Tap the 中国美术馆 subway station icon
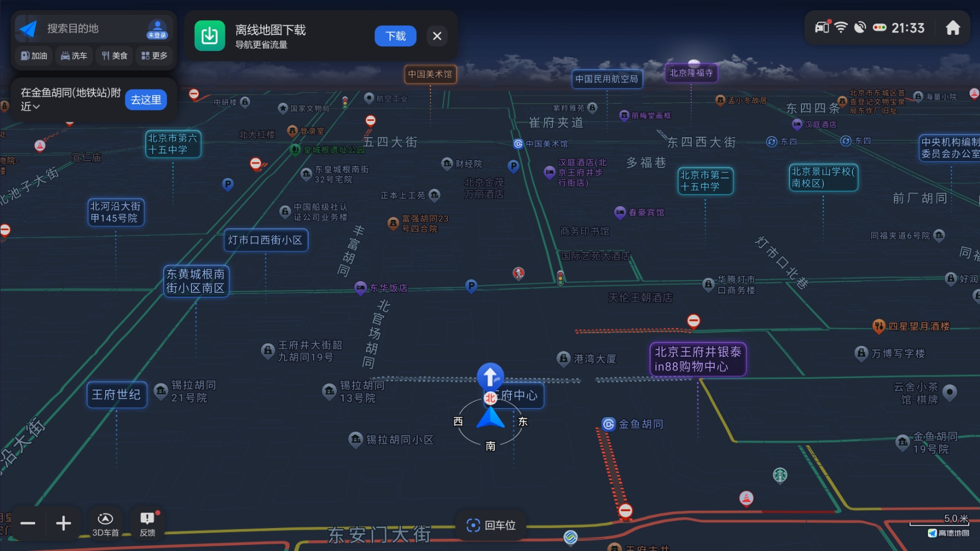Image resolution: width=980 pixels, height=551 pixels. point(518,144)
